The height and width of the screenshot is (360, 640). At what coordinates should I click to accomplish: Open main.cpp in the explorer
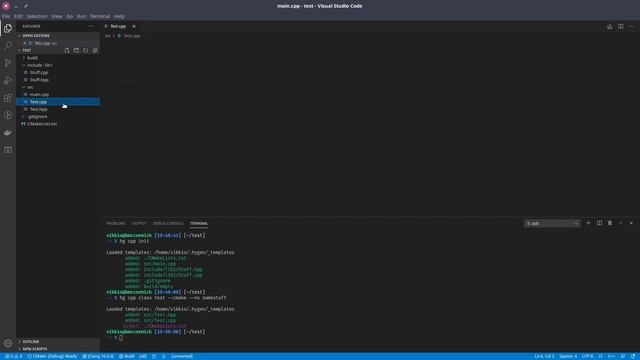click(x=58, y=94)
